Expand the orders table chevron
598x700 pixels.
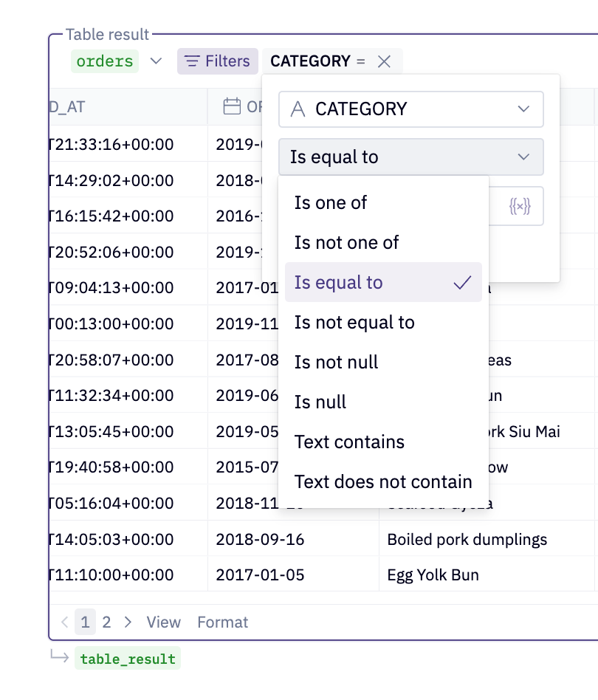[x=156, y=61]
